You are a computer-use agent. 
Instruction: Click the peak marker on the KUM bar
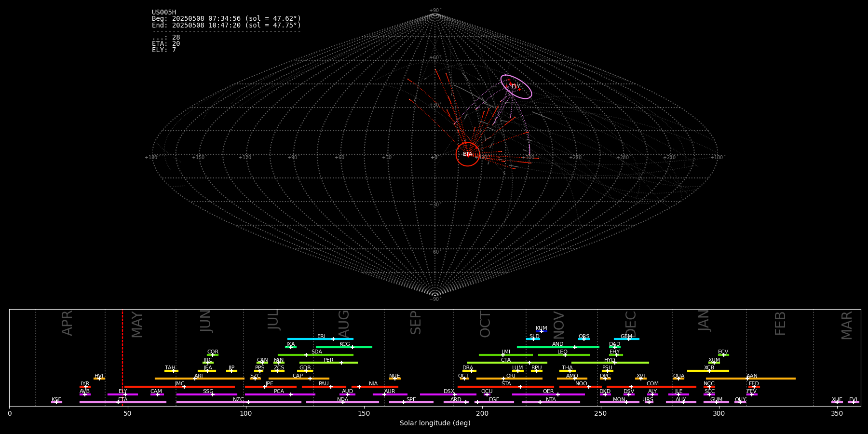(x=542, y=331)
